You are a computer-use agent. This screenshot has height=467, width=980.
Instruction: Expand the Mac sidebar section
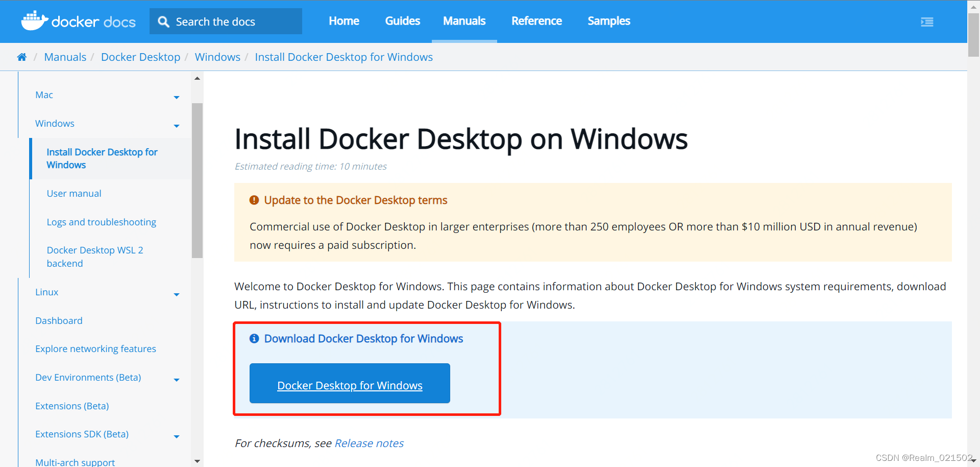coord(177,97)
